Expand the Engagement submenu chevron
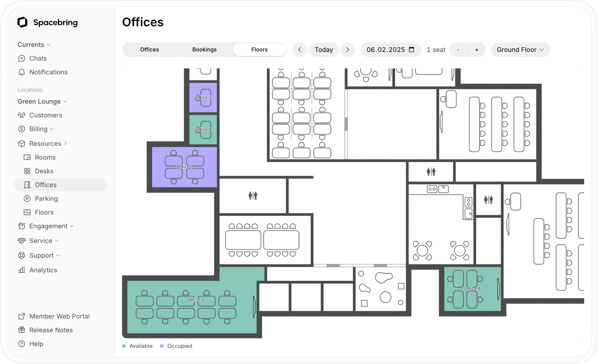The height and width of the screenshot is (364, 598). point(72,226)
